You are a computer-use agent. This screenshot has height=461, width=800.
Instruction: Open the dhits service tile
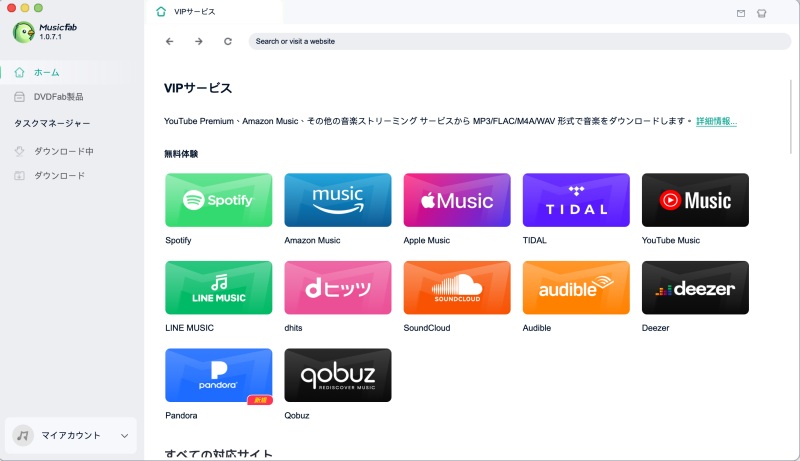pos(338,288)
